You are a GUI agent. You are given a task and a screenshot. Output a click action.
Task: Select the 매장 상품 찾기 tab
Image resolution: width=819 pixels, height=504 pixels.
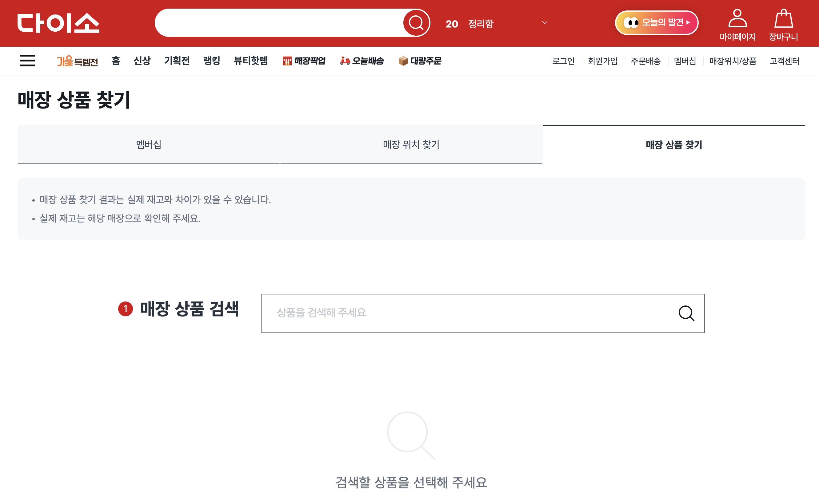674,145
